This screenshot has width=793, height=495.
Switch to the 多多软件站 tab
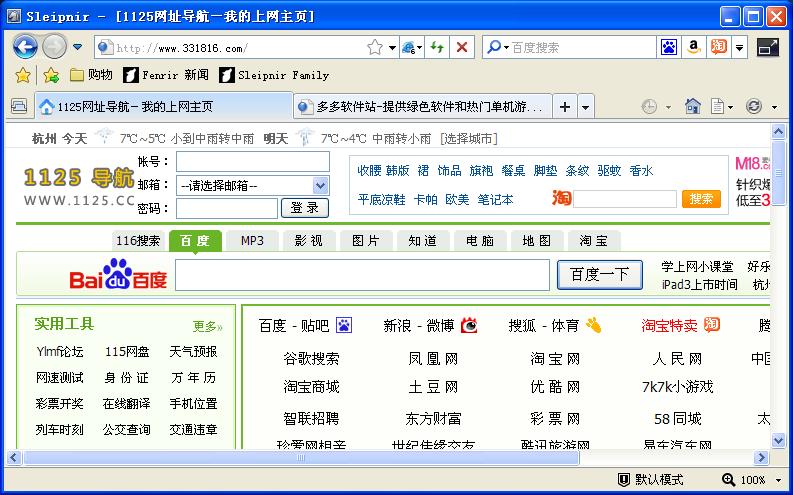(423, 107)
